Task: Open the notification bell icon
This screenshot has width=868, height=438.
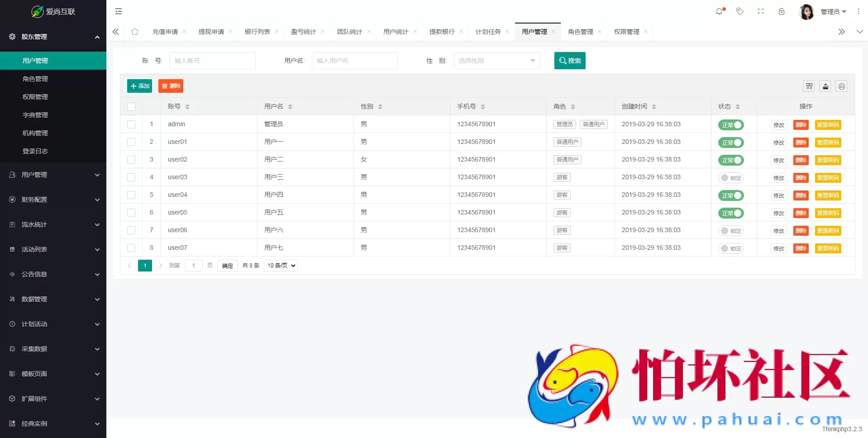Action: click(719, 11)
